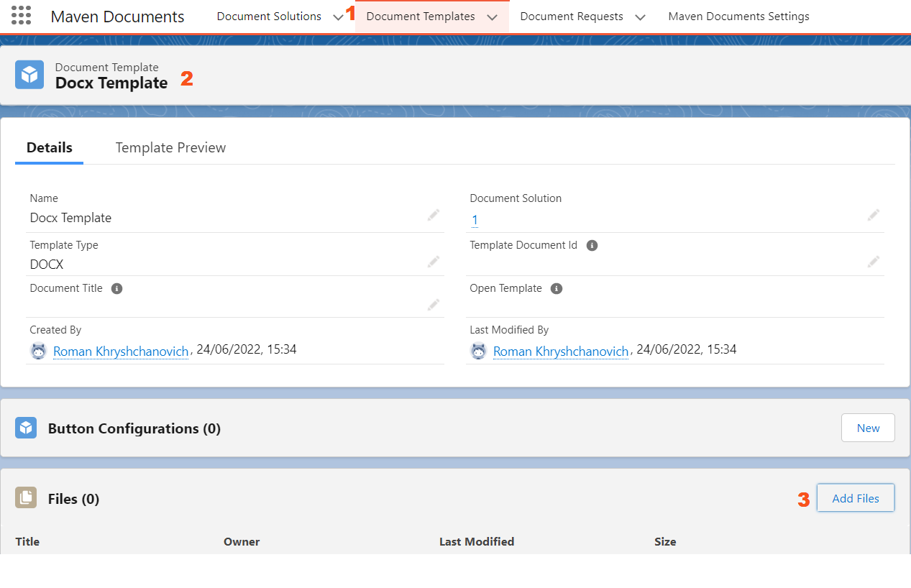
Task: Click info icon next to Template Document Id
Action: pos(592,246)
